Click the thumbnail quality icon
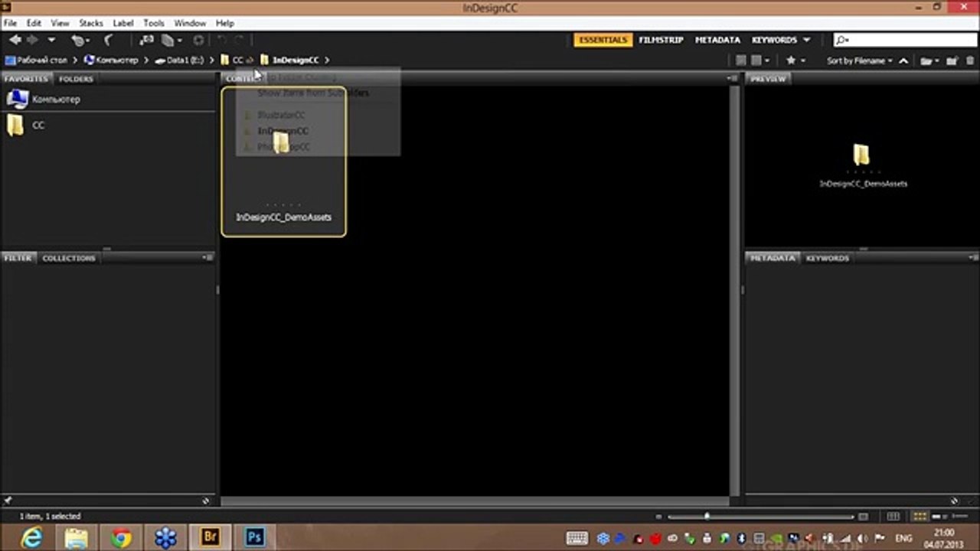The height and width of the screenshot is (551, 980). coord(740,60)
